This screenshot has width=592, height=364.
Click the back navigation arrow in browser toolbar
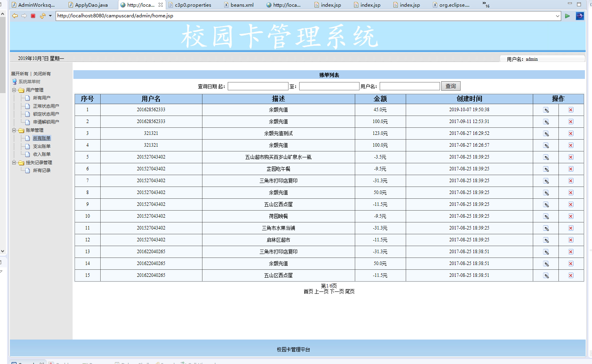pyautogui.click(x=15, y=16)
